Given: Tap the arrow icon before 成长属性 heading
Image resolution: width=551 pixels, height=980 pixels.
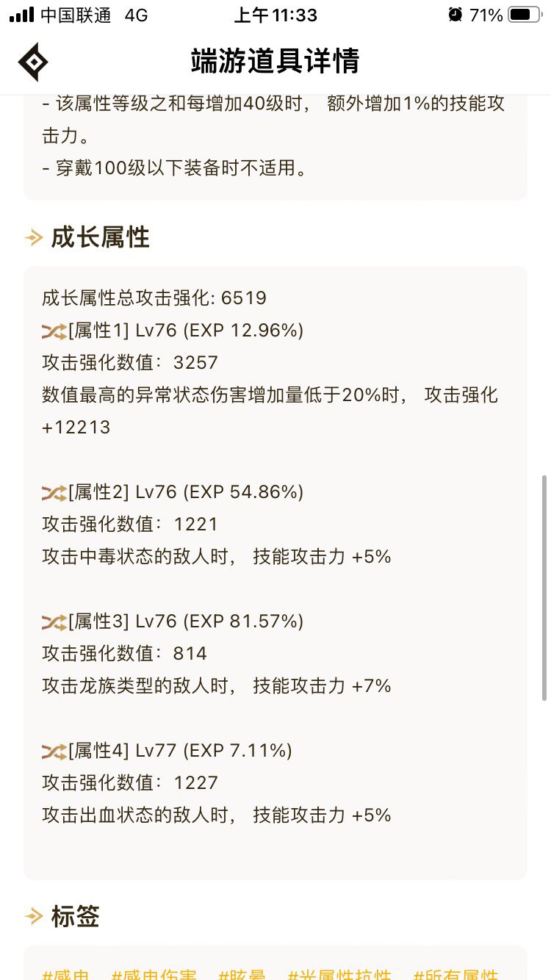Looking at the screenshot, I should pos(34,237).
